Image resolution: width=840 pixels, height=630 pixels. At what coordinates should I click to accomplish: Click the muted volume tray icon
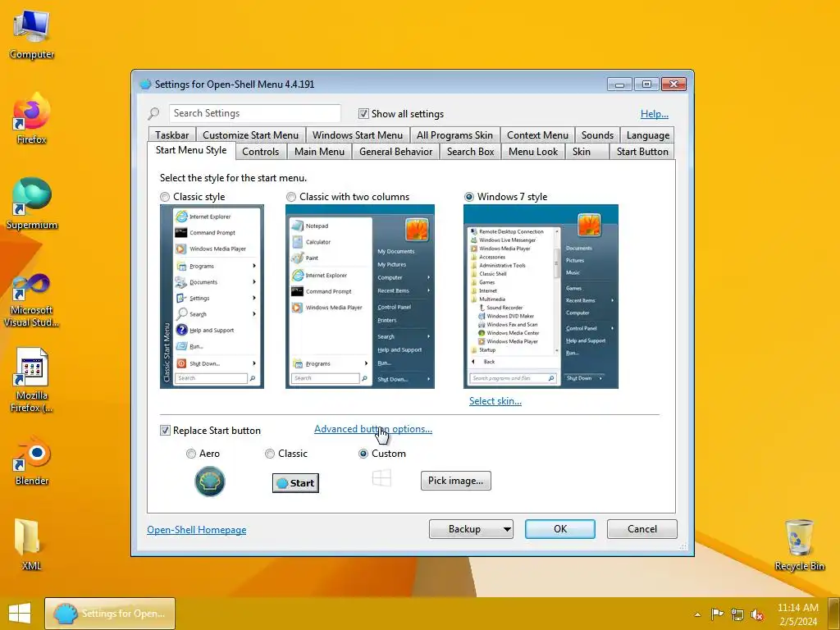757,614
